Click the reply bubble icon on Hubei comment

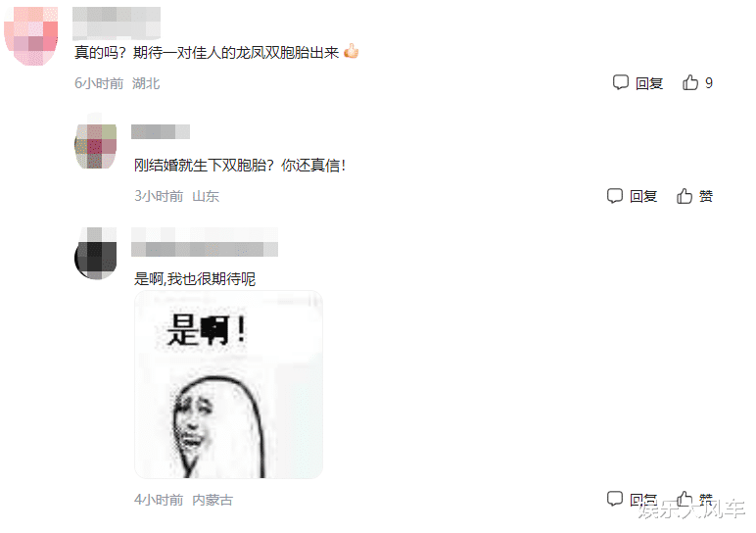point(621,82)
